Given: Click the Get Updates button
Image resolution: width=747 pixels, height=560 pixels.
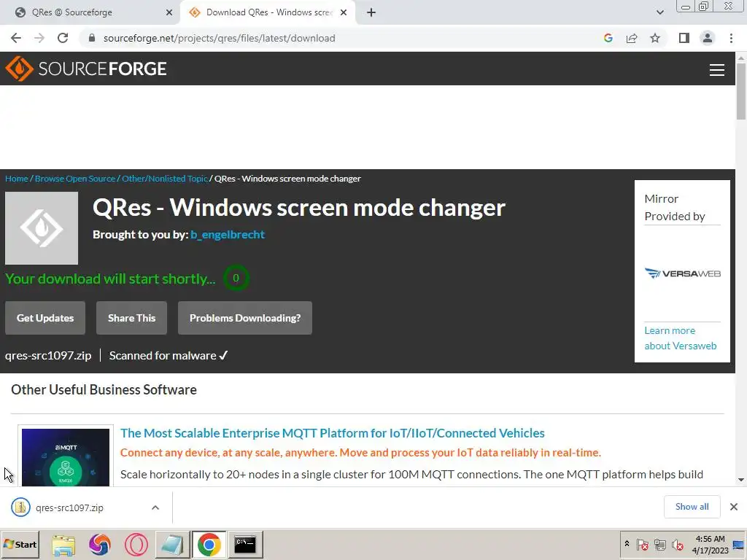Looking at the screenshot, I should pos(45,318).
